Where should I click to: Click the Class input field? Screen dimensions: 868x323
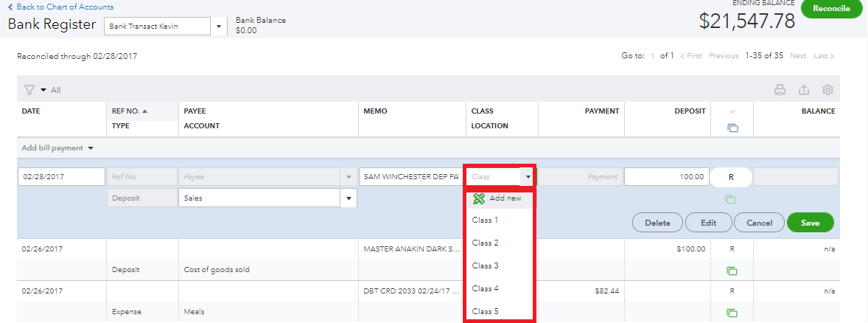click(494, 177)
